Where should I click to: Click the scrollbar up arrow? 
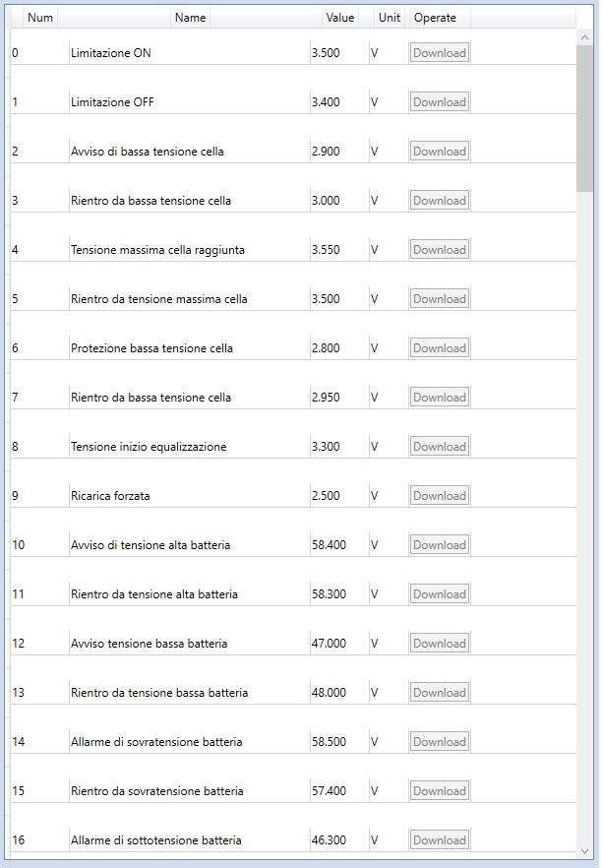point(584,35)
